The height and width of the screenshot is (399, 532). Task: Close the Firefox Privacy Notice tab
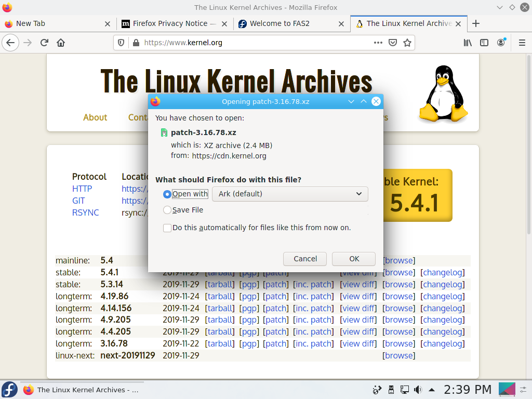click(224, 24)
